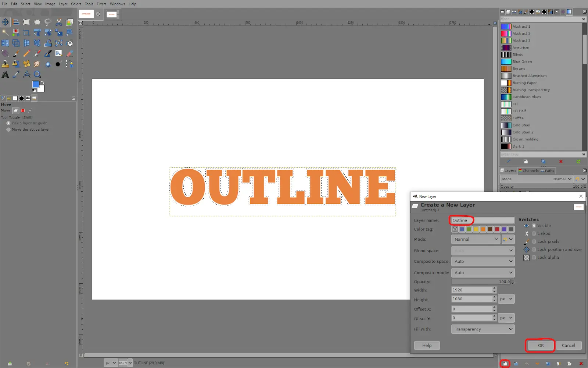
Task: Click the duplicate layer icon
Action: click(x=548, y=364)
